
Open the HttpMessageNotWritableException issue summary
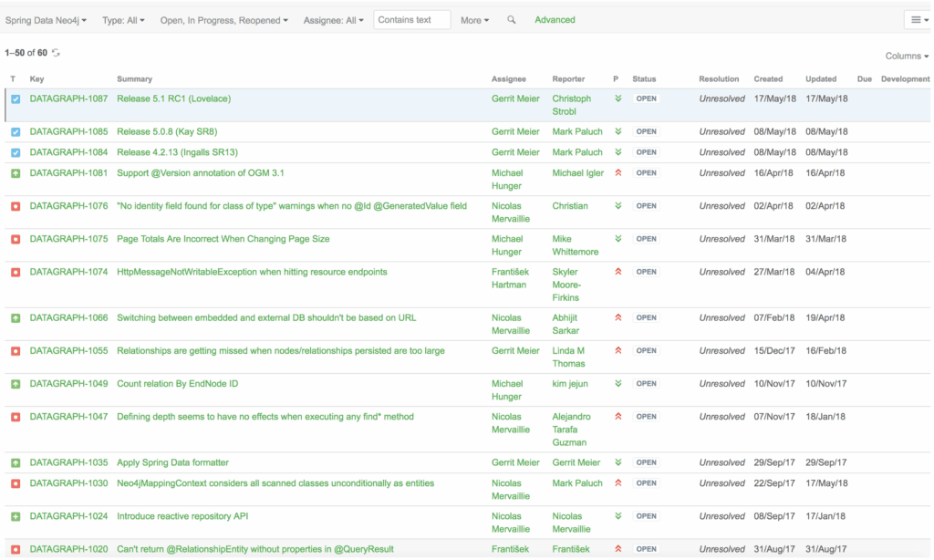(x=252, y=273)
